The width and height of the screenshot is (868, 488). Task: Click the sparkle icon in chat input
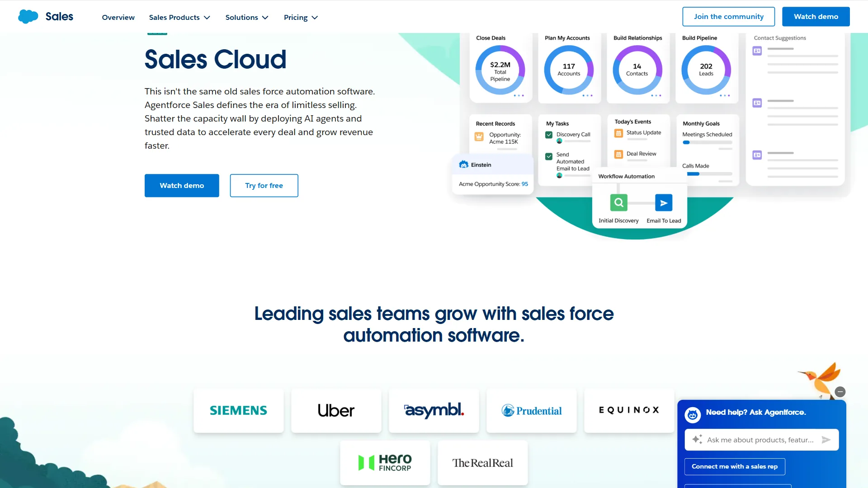[697, 439]
